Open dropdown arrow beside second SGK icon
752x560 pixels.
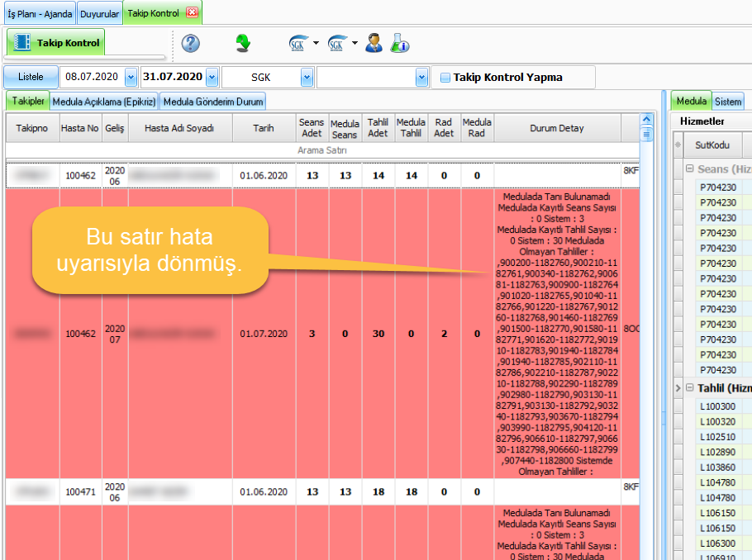pos(355,43)
